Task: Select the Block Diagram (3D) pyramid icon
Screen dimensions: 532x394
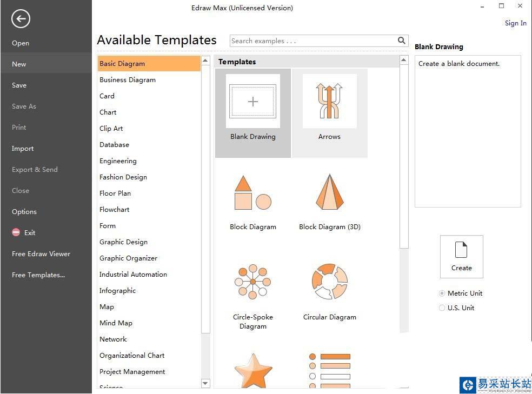Action: click(329, 192)
